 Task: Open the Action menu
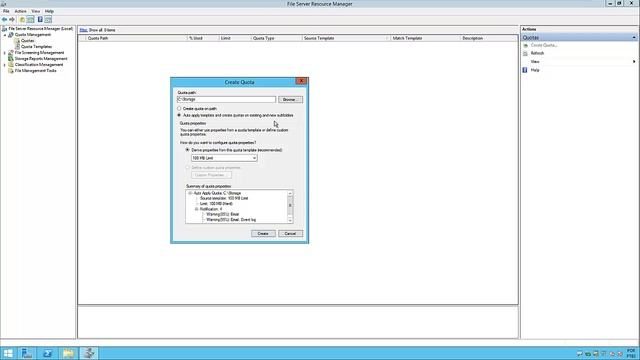pyautogui.click(x=20, y=11)
